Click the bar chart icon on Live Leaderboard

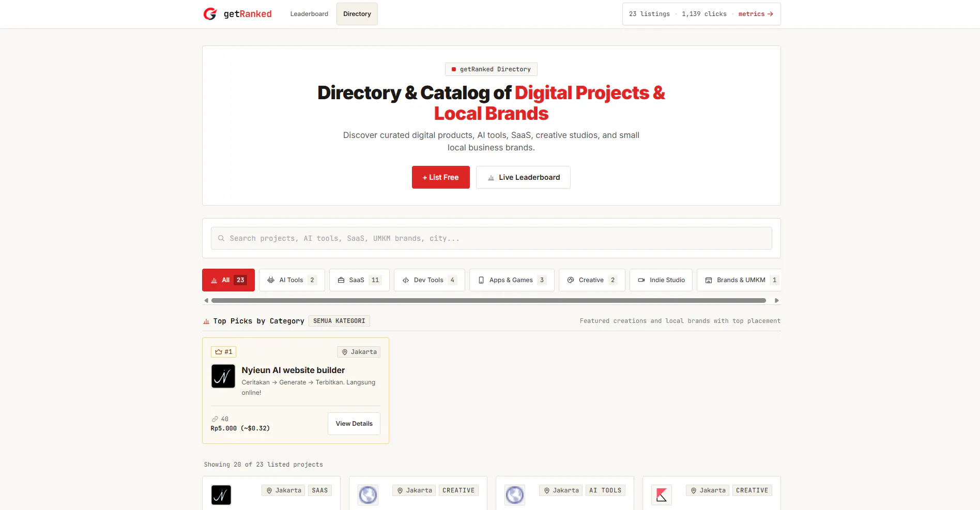(x=491, y=178)
